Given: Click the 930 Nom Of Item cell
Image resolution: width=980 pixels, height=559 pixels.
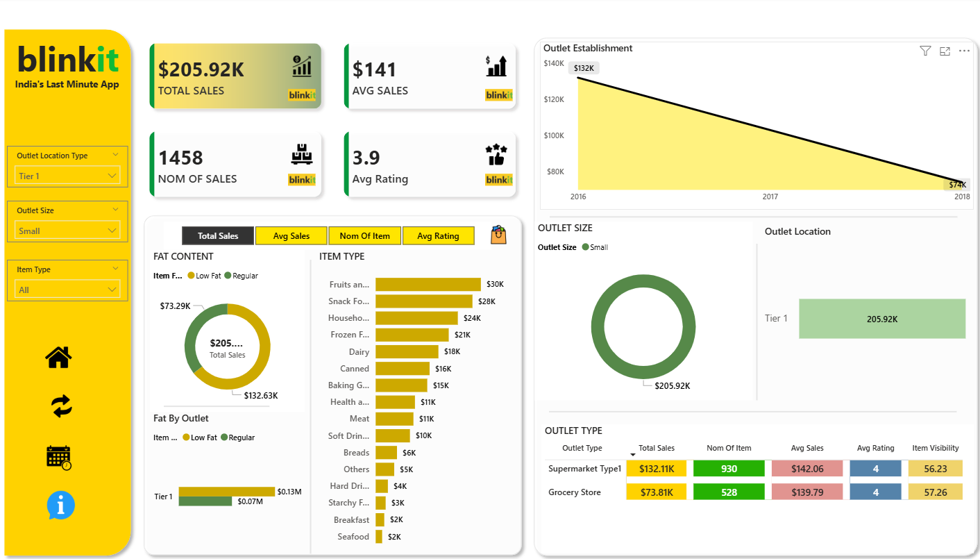Looking at the screenshot, I should click(x=729, y=469).
